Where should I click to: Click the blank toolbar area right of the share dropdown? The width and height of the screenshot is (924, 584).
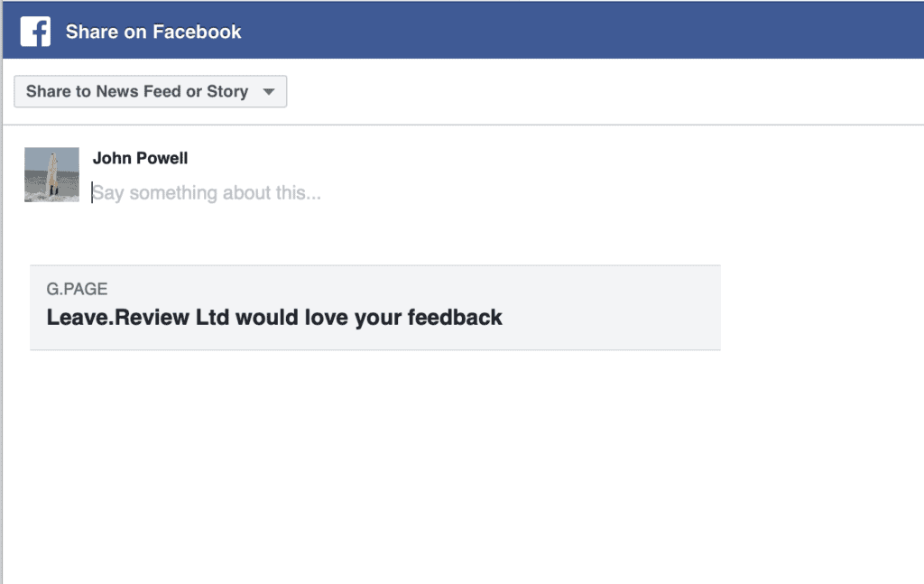pyautogui.click(x=587, y=91)
